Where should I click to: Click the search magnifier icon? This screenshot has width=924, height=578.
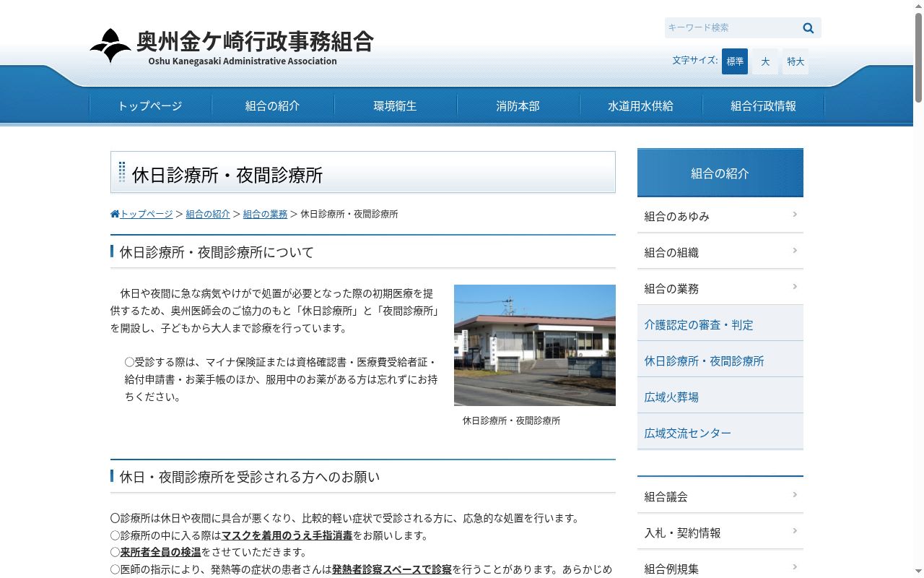tap(808, 28)
